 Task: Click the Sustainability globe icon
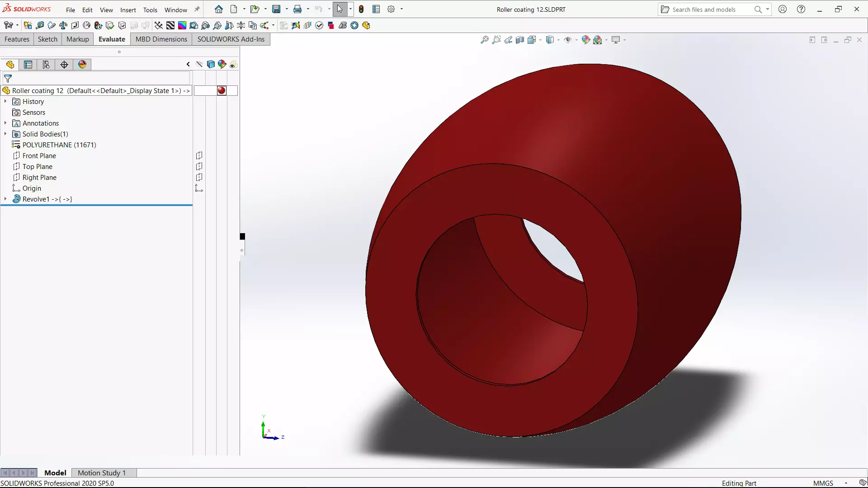pos(354,25)
